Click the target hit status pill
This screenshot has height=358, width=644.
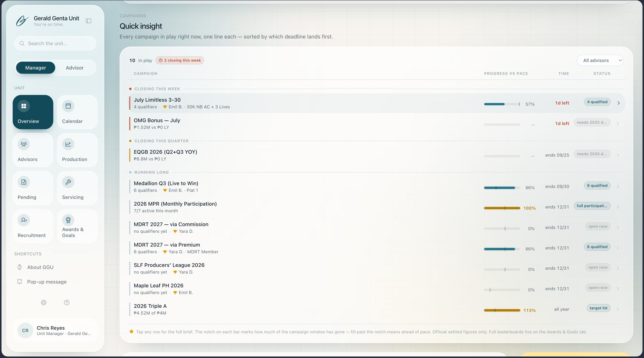[599, 308]
